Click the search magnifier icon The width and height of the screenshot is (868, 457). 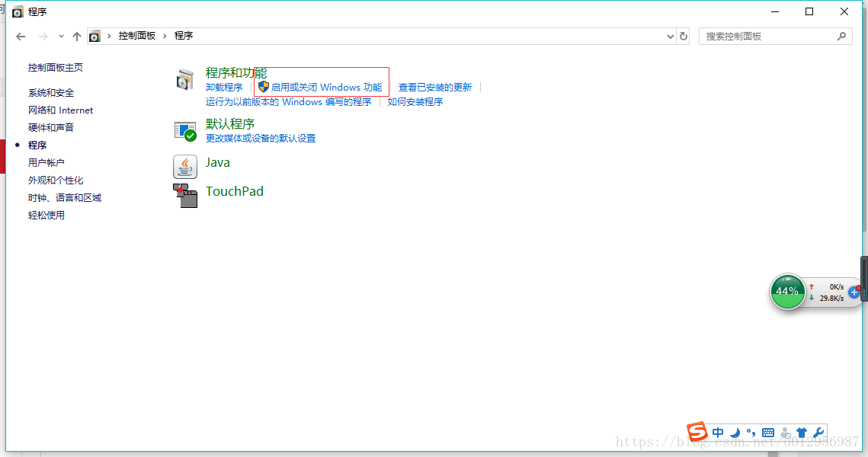point(841,37)
